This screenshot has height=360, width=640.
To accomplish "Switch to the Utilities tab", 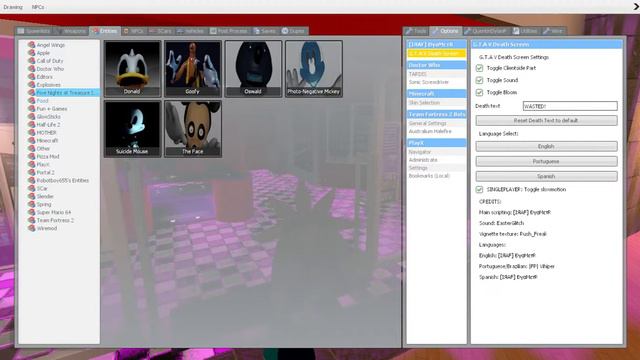I will point(525,31).
